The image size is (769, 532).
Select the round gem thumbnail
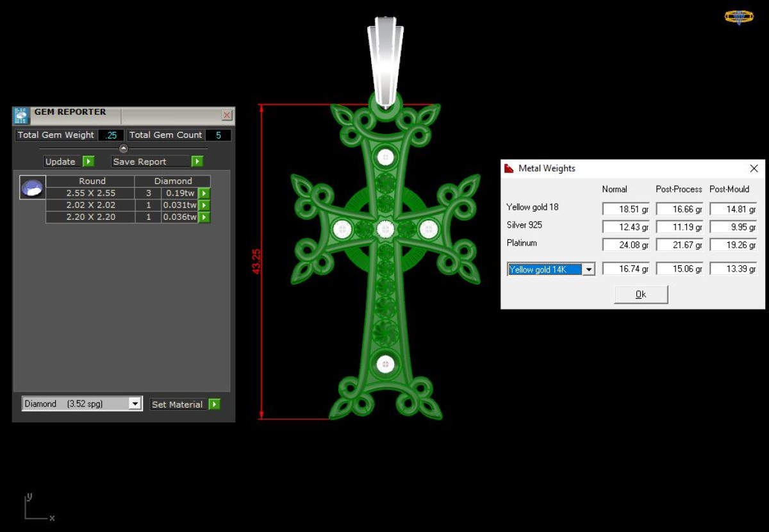pos(33,188)
